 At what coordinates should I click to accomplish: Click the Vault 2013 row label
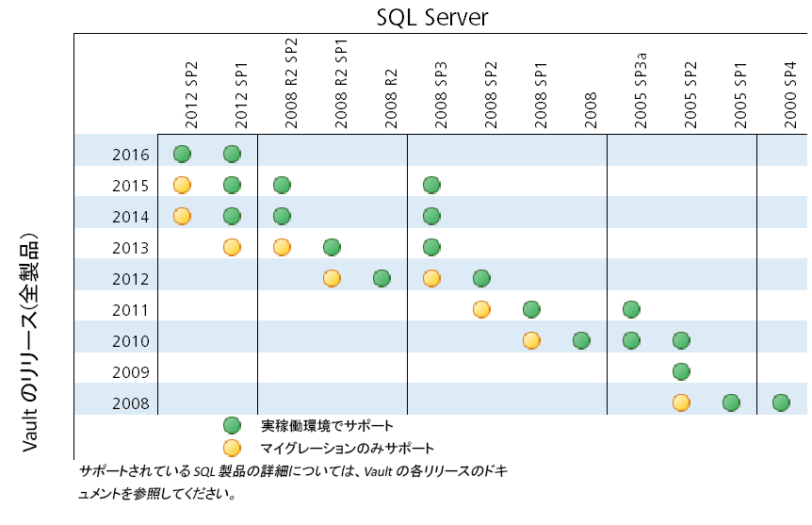click(x=131, y=248)
